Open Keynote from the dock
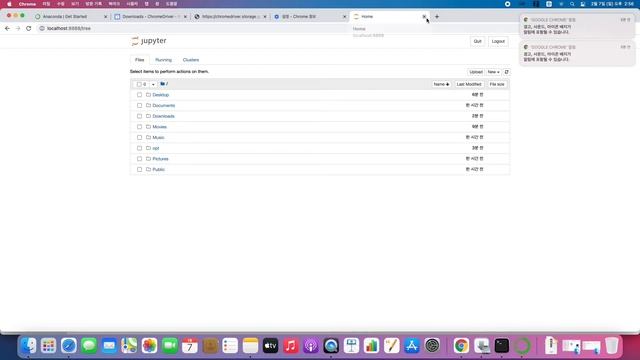The image size is (640, 360). click(351, 346)
